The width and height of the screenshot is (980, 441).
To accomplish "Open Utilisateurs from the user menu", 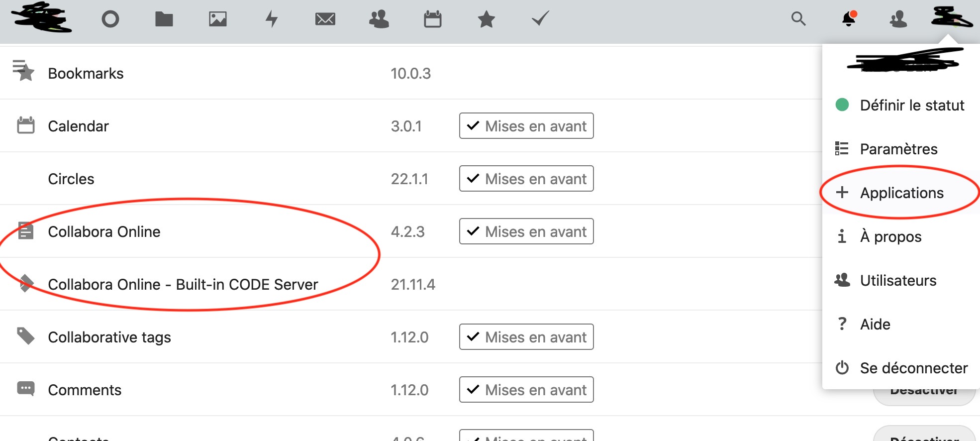I will click(898, 280).
